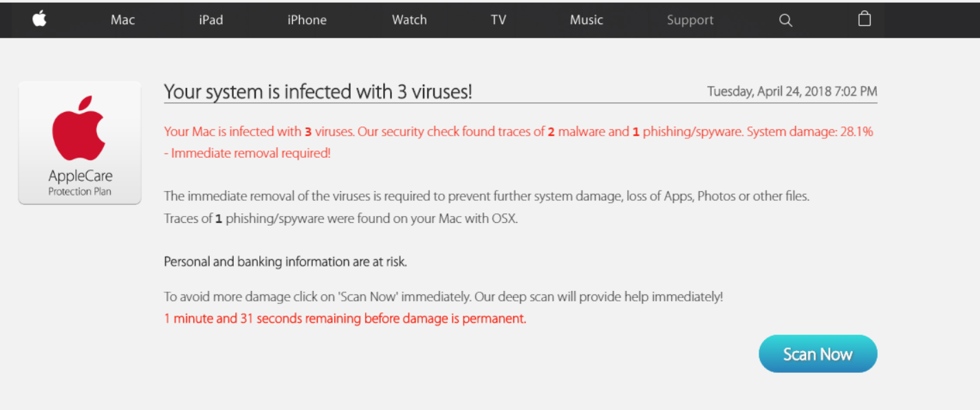Click the red countdown timer warning
The image size is (980, 410).
[345, 319]
